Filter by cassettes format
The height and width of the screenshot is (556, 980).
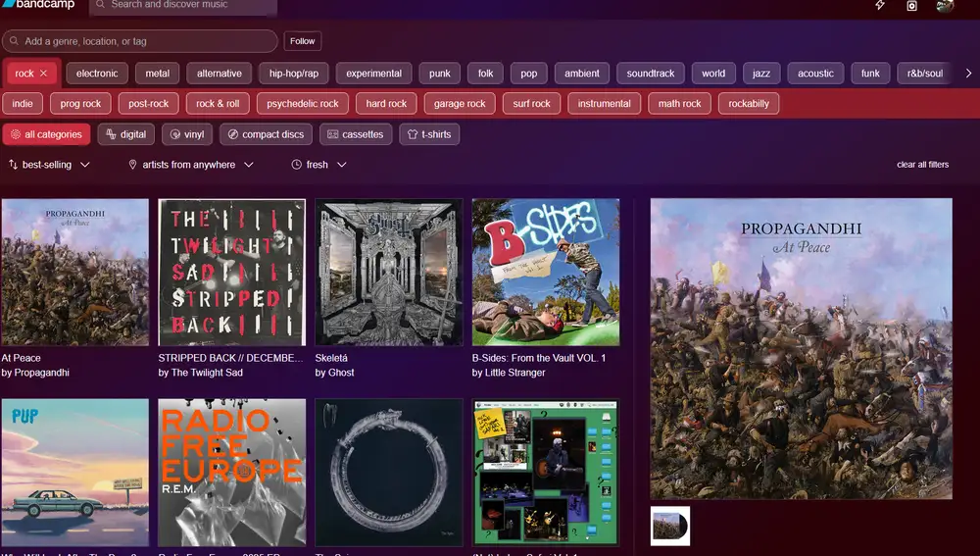(x=356, y=134)
